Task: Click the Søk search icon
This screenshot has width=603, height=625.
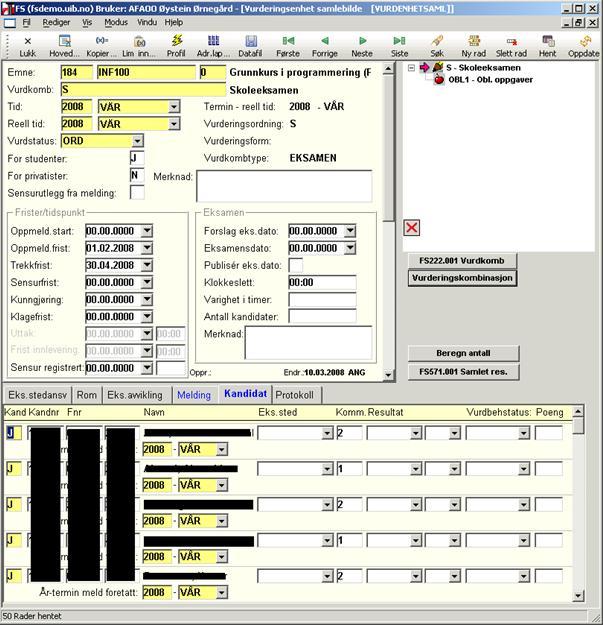Action: click(437, 41)
